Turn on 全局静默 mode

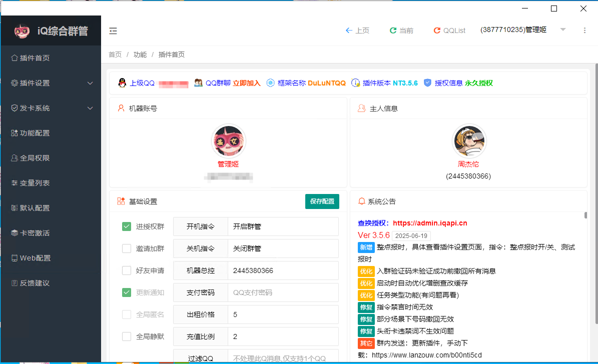(126, 336)
